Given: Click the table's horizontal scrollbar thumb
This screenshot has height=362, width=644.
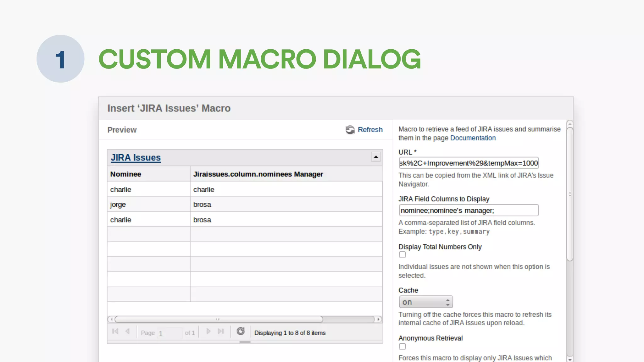Looking at the screenshot, I should [x=219, y=319].
